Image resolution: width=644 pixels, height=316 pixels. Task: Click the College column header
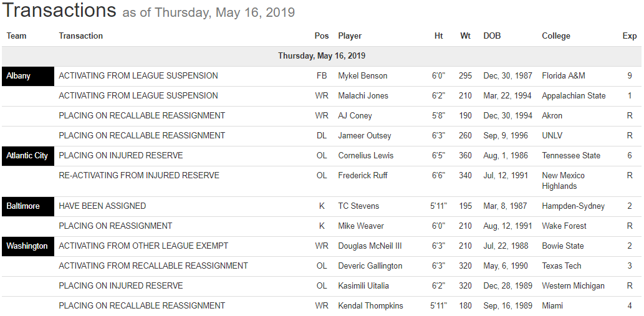(556, 36)
